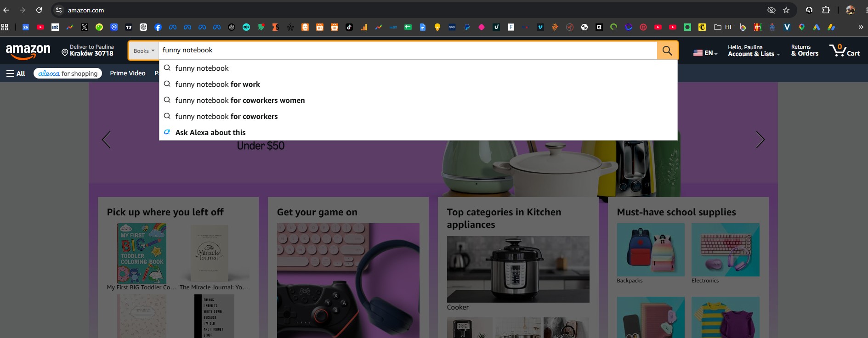
Task: Open the PayPal bookmark
Action: pos(467,27)
